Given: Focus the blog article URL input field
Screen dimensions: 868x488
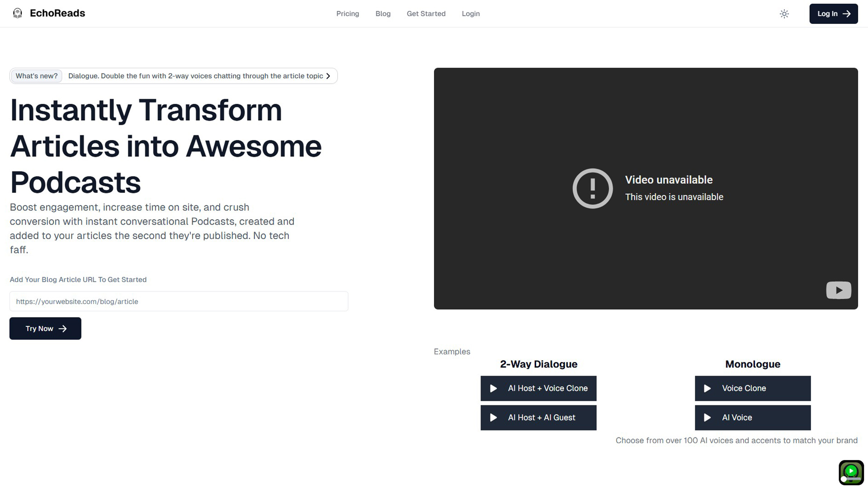Looking at the screenshot, I should coord(179,301).
